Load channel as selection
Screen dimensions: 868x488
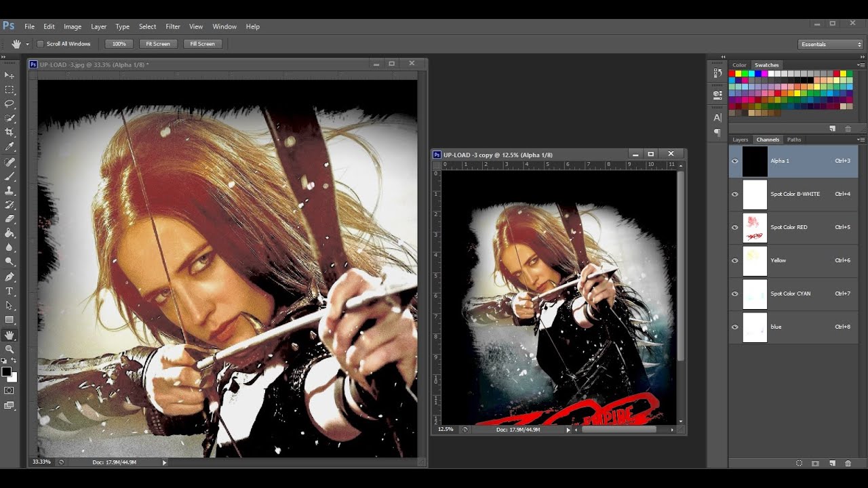[799, 464]
